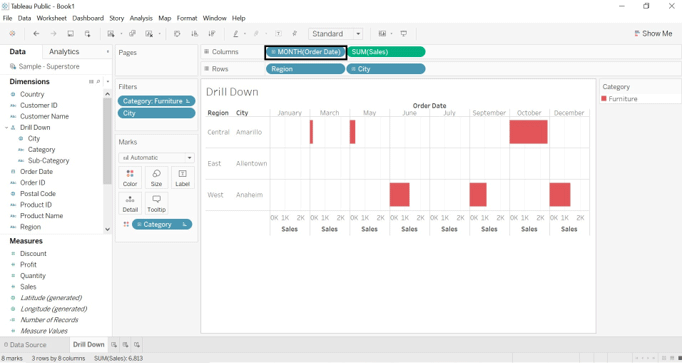The width and height of the screenshot is (682, 363).
Task: Open the Tooltip card in Marks
Action: pyautogui.click(x=157, y=203)
